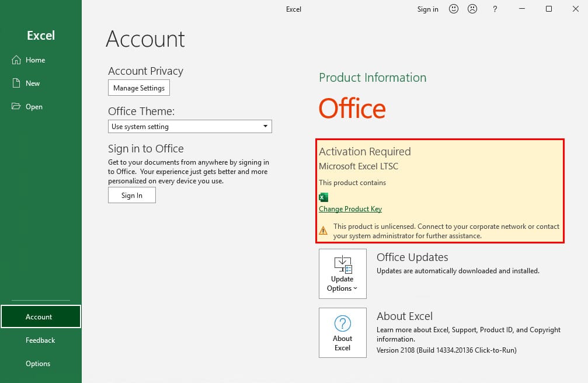This screenshot has height=383, width=588.
Task: Click the 'Microsoft Excel LTSC' product name
Action: coord(359,166)
